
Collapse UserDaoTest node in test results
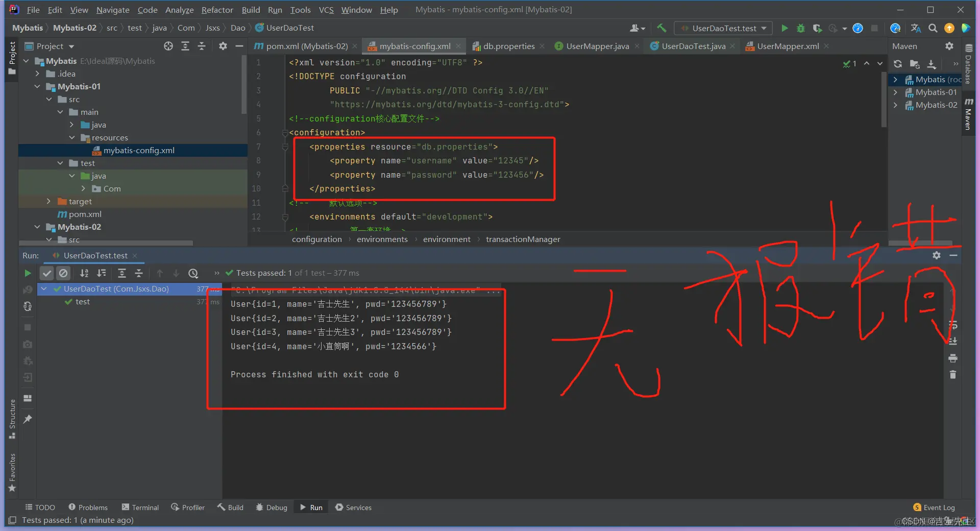tap(44, 288)
